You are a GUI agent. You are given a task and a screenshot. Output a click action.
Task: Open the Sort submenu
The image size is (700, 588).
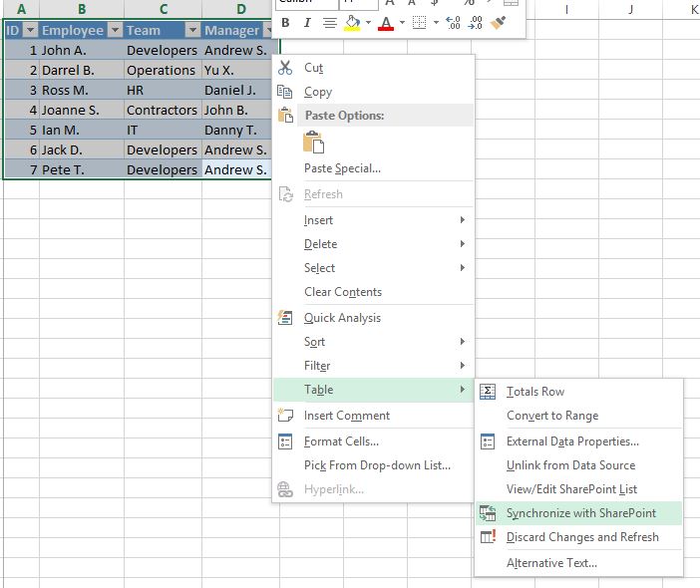(314, 342)
